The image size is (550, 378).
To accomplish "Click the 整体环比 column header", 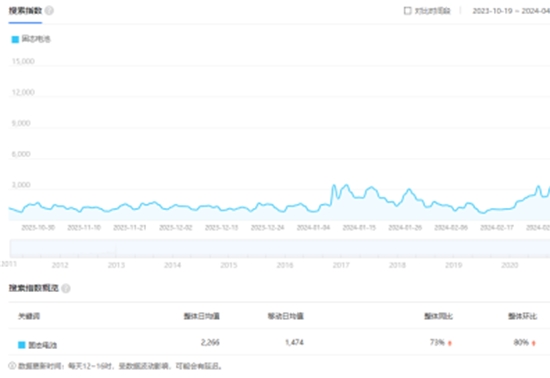I will tap(522, 316).
